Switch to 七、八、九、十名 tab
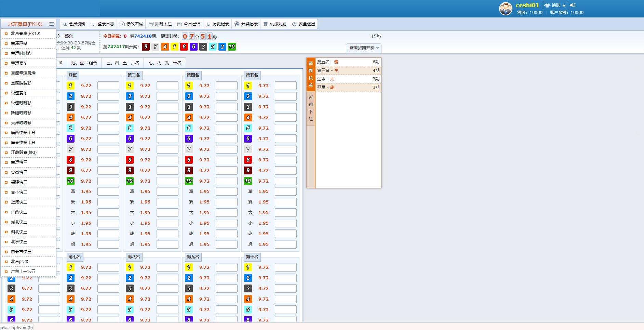Viewport: 644px width, 330px height. coord(165,63)
